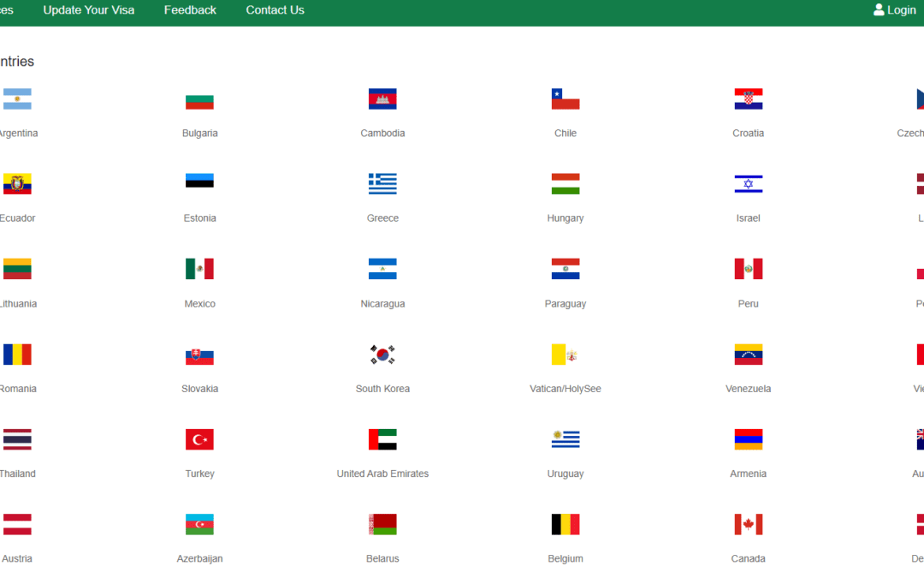Pick the Uruguay flag icon
This screenshot has height=578, width=924.
pyautogui.click(x=566, y=439)
